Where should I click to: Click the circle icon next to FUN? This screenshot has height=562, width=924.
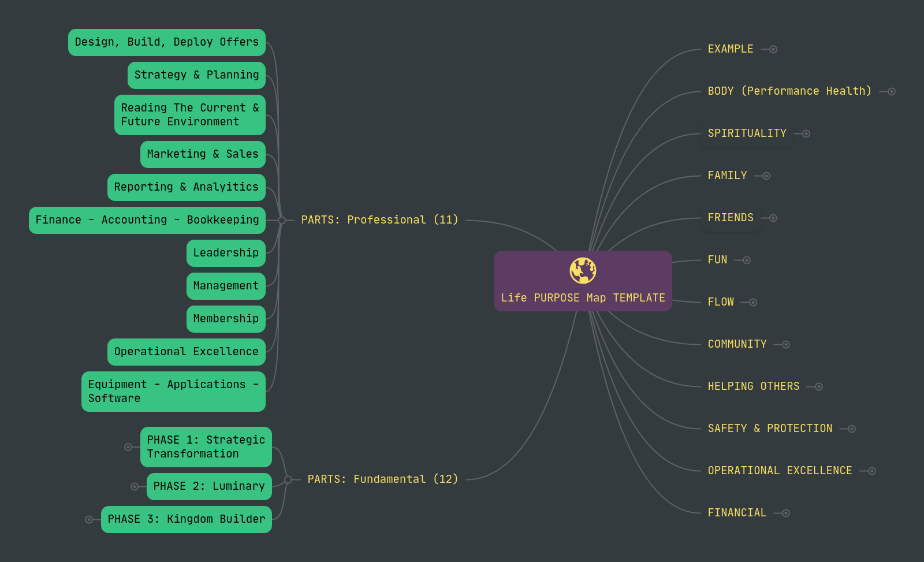pyautogui.click(x=747, y=260)
